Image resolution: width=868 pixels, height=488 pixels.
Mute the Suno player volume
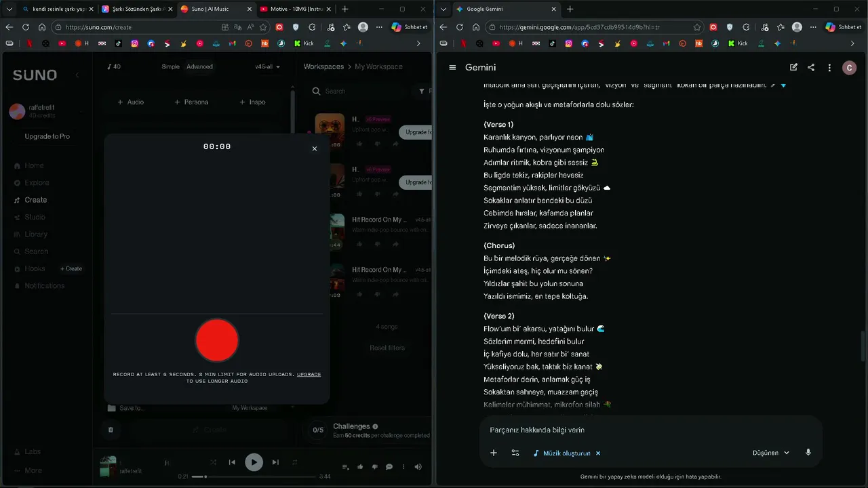pos(418,467)
